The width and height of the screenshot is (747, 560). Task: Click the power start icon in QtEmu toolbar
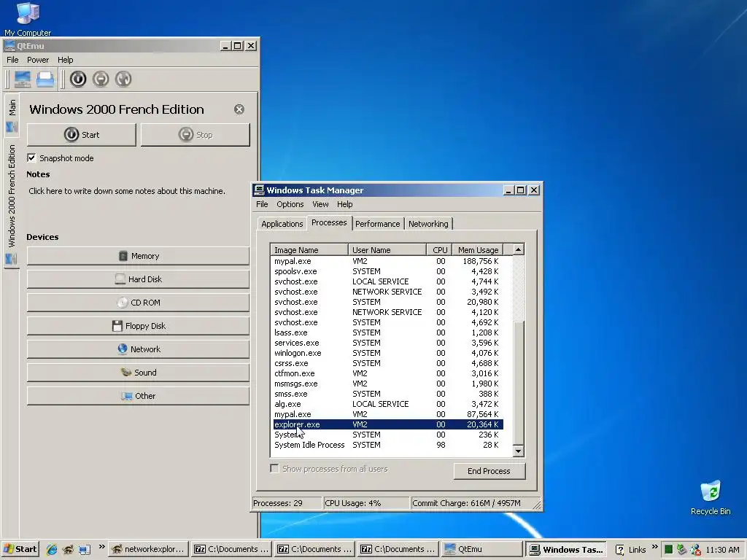pos(78,79)
